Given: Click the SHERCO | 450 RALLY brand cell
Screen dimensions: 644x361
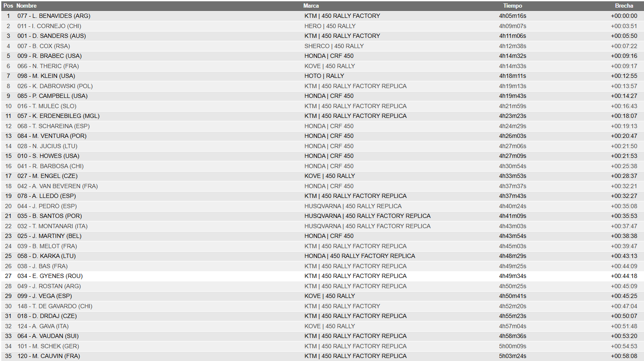Looking at the screenshot, I should pos(334,46).
